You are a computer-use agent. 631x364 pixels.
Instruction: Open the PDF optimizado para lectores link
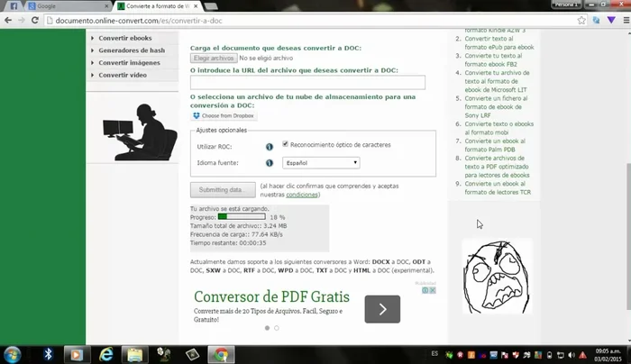(x=497, y=167)
